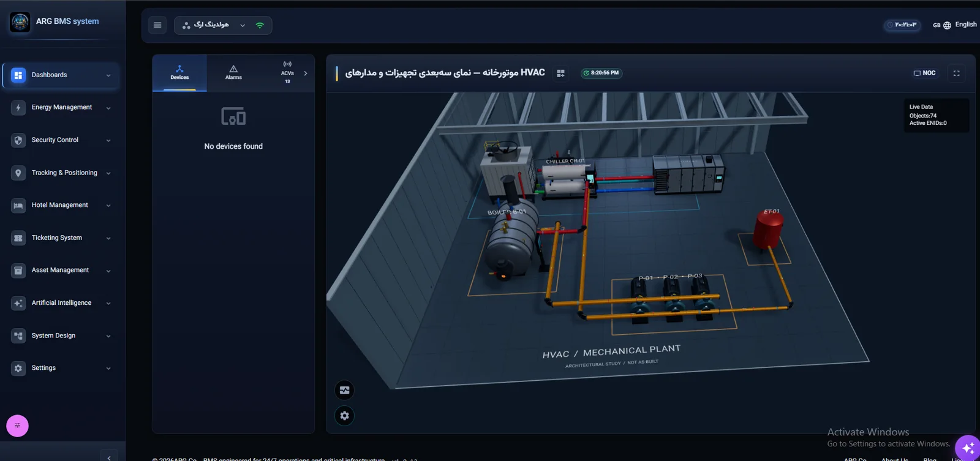Image resolution: width=980 pixels, height=461 pixels.
Task: Click the HVAC موتورخانه dashboard title
Action: [445, 73]
